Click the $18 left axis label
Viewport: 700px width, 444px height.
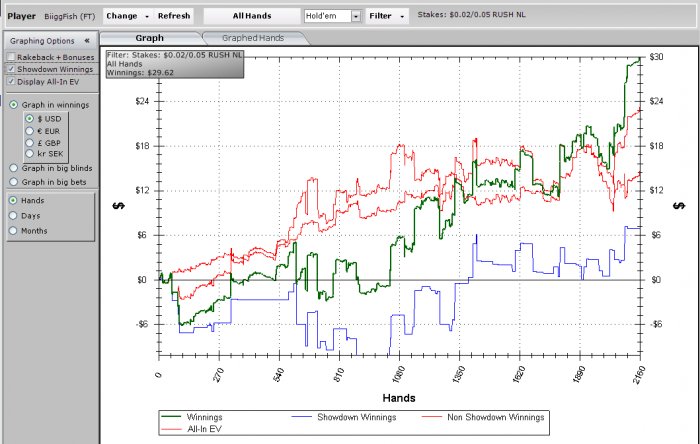[x=142, y=146]
